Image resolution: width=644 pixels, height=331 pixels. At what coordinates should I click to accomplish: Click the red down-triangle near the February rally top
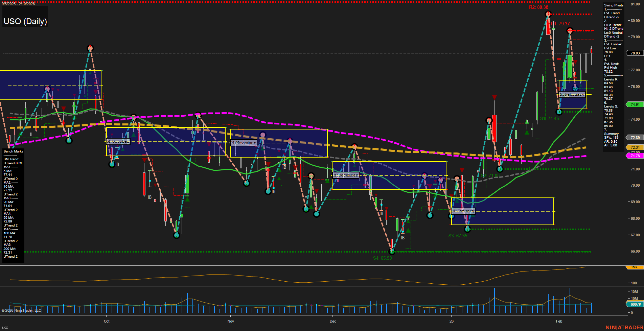coord(575,62)
